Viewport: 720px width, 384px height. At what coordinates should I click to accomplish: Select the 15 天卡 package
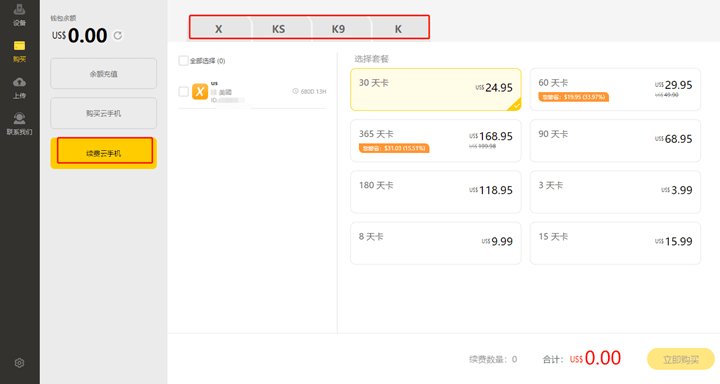pyautogui.click(x=615, y=243)
